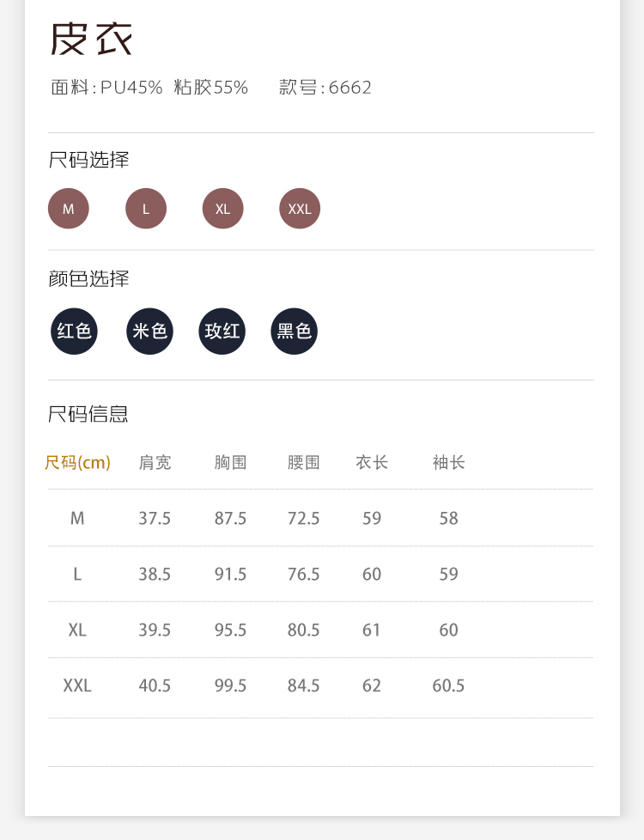Image resolution: width=644 pixels, height=840 pixels.
Task: Click the 皮衣 product title
Action: pyautogui.click(x=91, y=40)
